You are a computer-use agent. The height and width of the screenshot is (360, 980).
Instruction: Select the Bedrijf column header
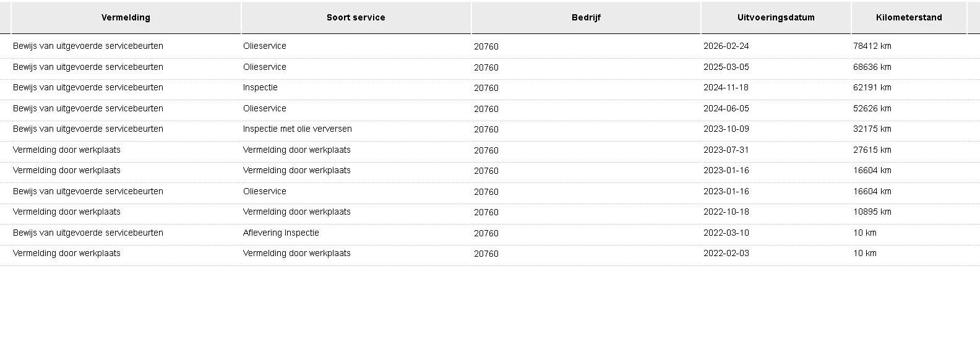tap(586, 17)
